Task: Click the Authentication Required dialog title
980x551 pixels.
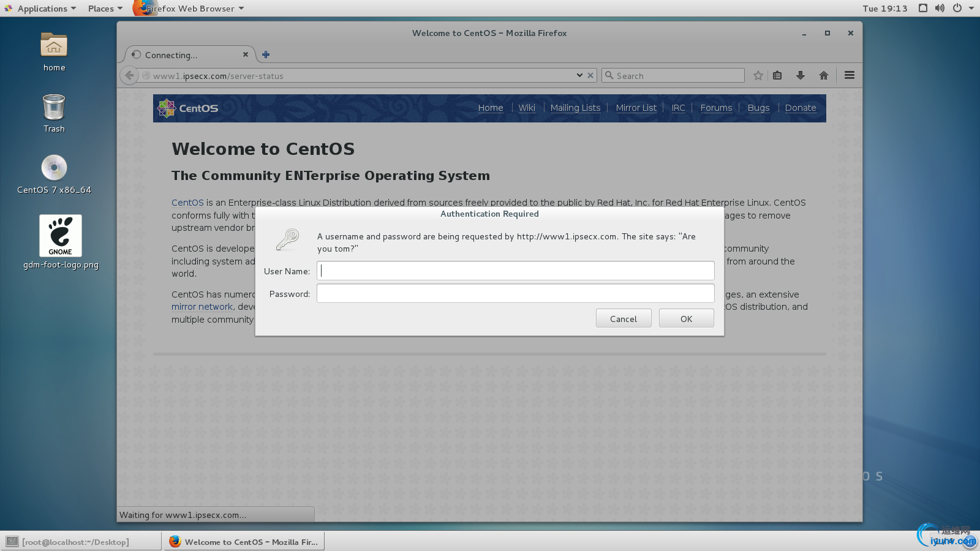Action: 489,214
